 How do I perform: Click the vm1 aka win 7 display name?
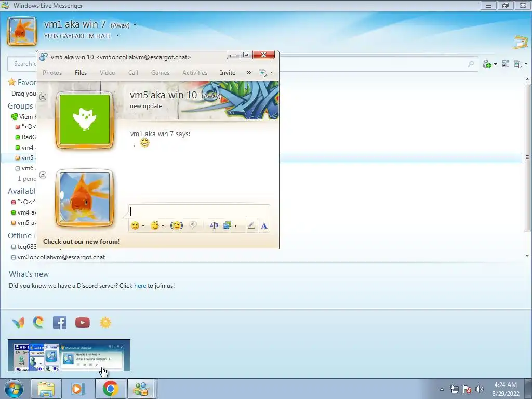coord(75,24)
